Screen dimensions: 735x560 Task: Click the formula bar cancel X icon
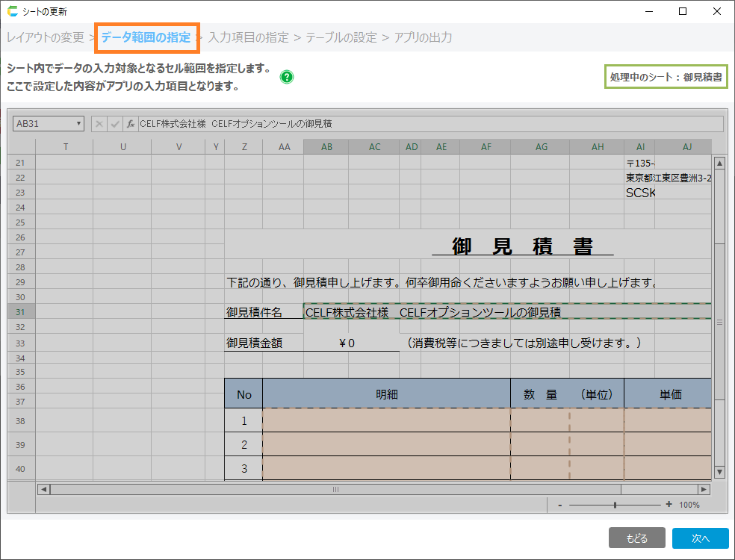point(99,124)
